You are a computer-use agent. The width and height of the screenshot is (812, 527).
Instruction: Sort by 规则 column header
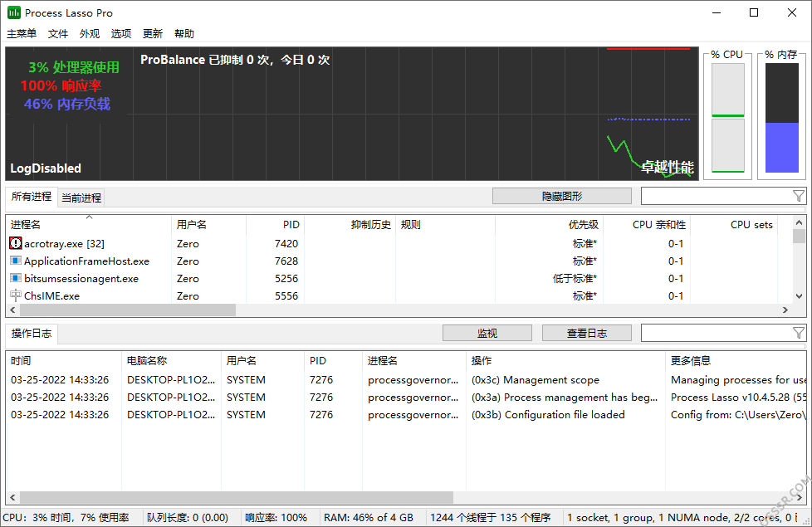[446, 225]
